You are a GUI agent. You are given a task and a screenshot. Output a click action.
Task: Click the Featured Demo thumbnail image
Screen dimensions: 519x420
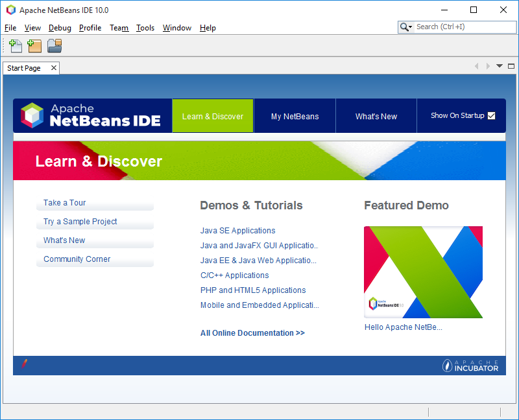pos(424,272)
